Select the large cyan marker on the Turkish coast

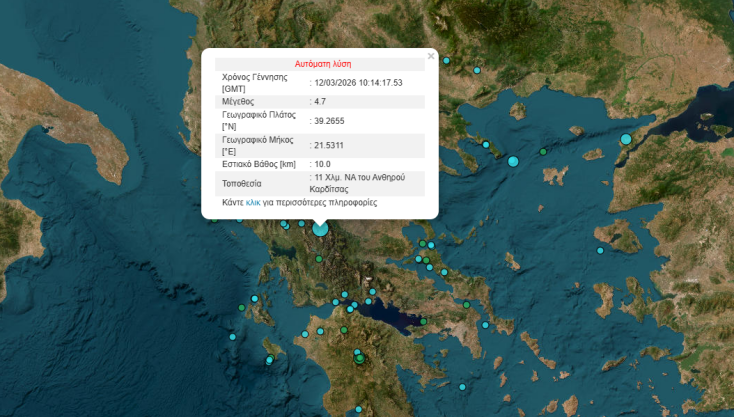coord(626,139)
